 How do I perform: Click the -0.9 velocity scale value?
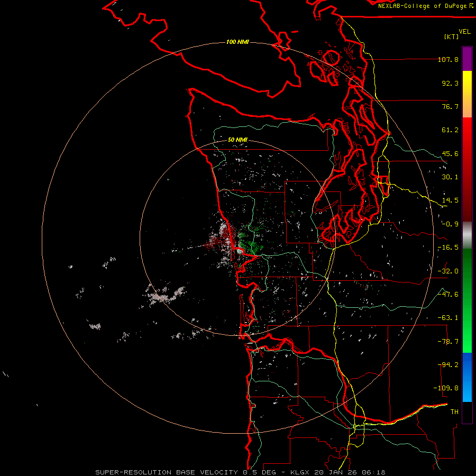coord(450,224)
